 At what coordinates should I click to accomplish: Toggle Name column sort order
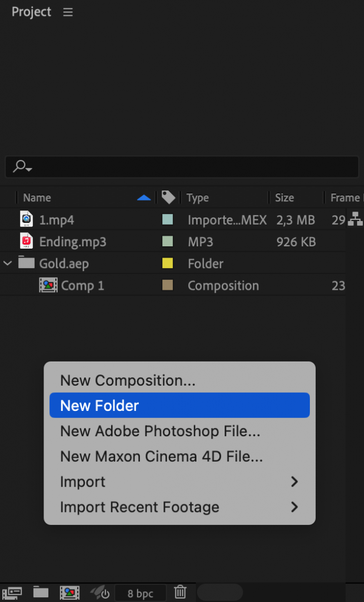point(143,198)
